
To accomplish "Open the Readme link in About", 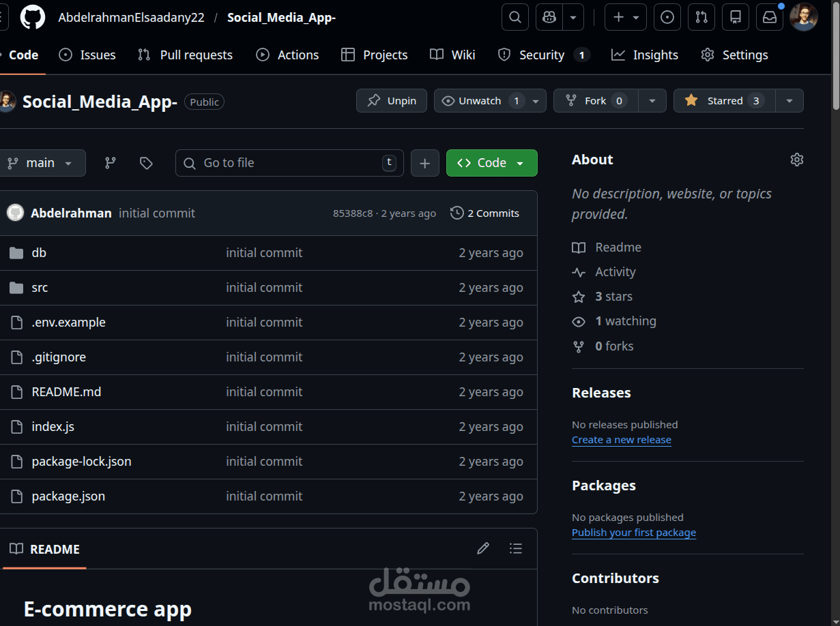I will pos(607,248).
